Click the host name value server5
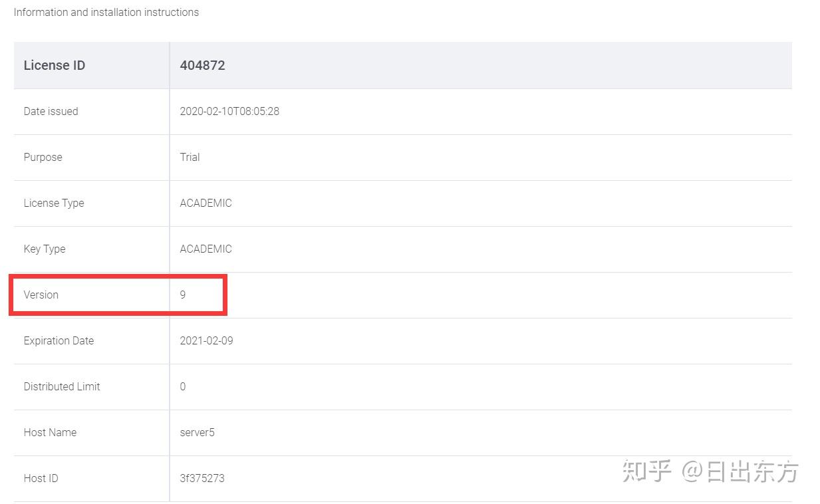The width and height of the screenshot is (820, 504). point(197,432)
